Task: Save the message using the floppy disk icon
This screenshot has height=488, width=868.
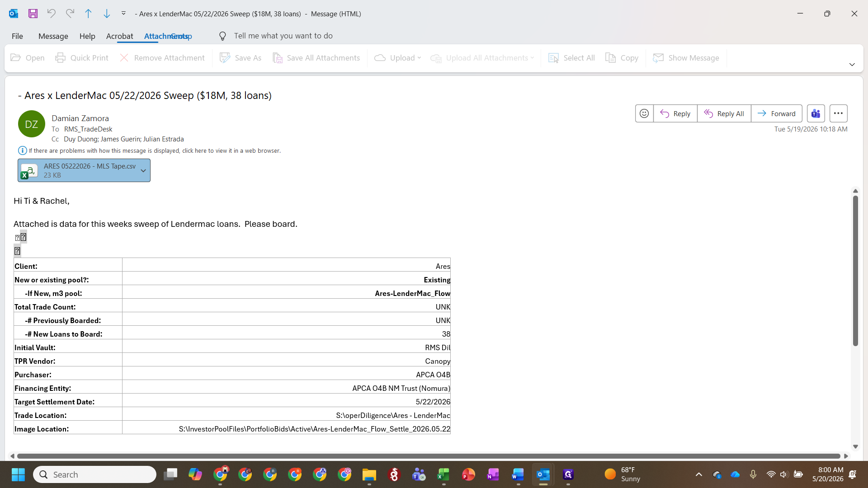Action: [x=33, y=14]
